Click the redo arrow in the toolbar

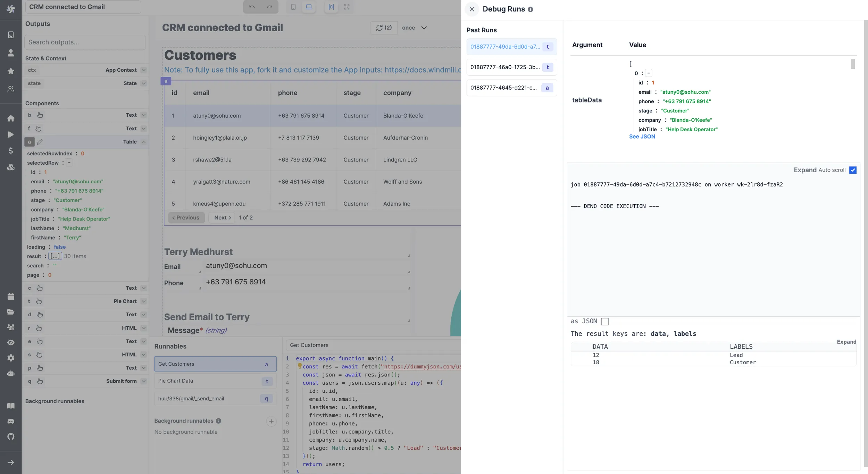pyautogui.click(x=269, y=7)
